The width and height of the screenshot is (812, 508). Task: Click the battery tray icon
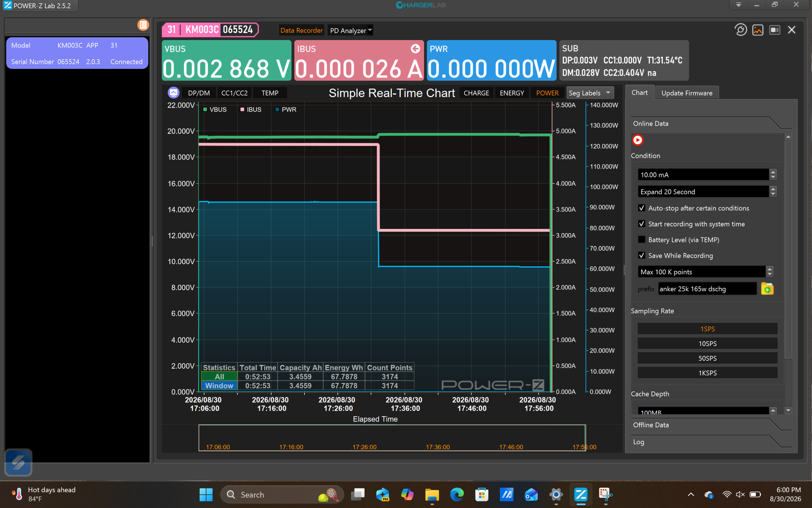click(755, 494)
